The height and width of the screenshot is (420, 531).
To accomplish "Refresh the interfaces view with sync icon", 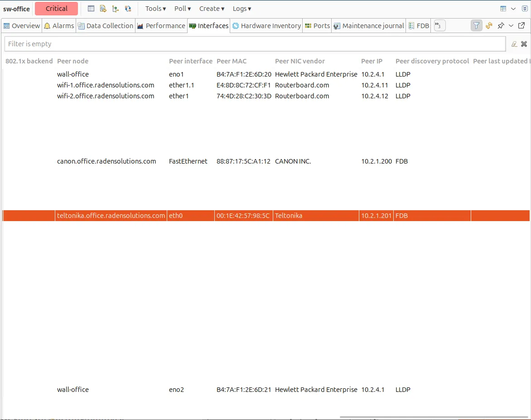I will point(489,26).
